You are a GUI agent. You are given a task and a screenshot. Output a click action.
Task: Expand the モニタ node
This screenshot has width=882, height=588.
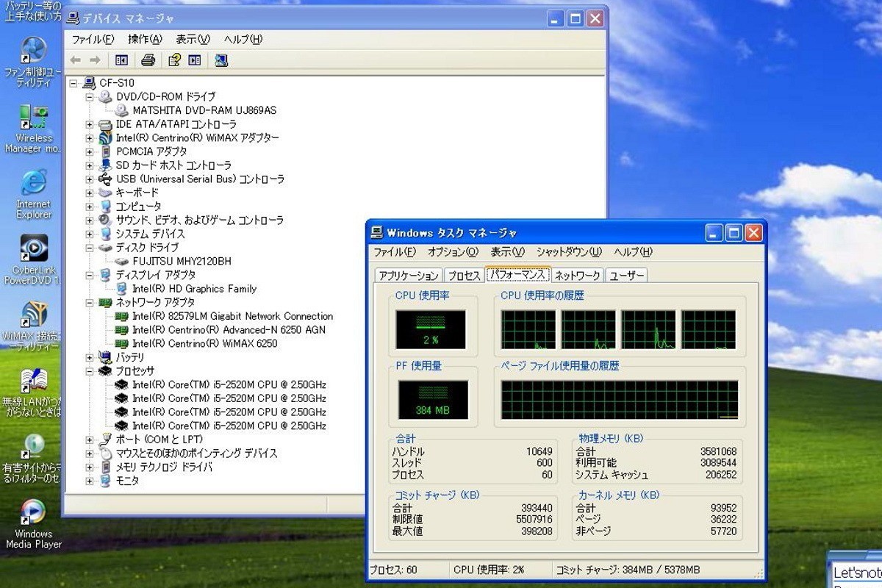[90, 481]
